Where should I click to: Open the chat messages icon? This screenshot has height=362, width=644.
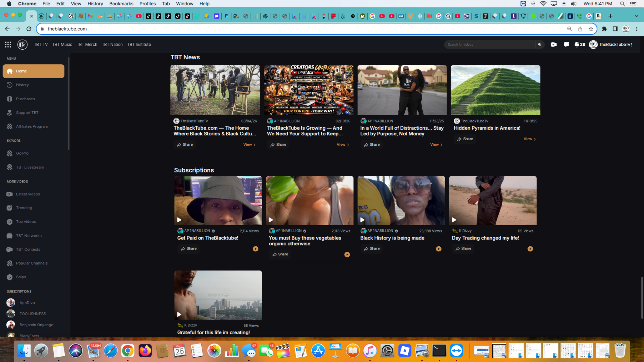pyautogui.click(x=566, y=44)
